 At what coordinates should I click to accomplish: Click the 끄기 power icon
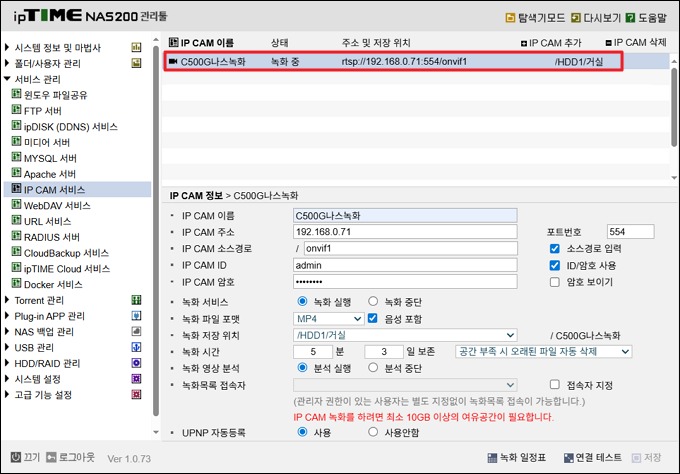click(x=18, y=457)
